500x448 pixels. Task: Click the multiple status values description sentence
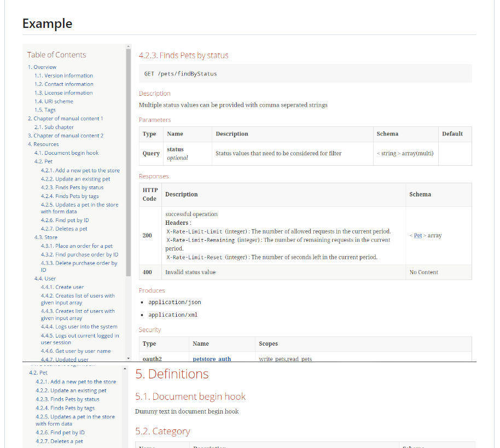[x=233, y=105]
